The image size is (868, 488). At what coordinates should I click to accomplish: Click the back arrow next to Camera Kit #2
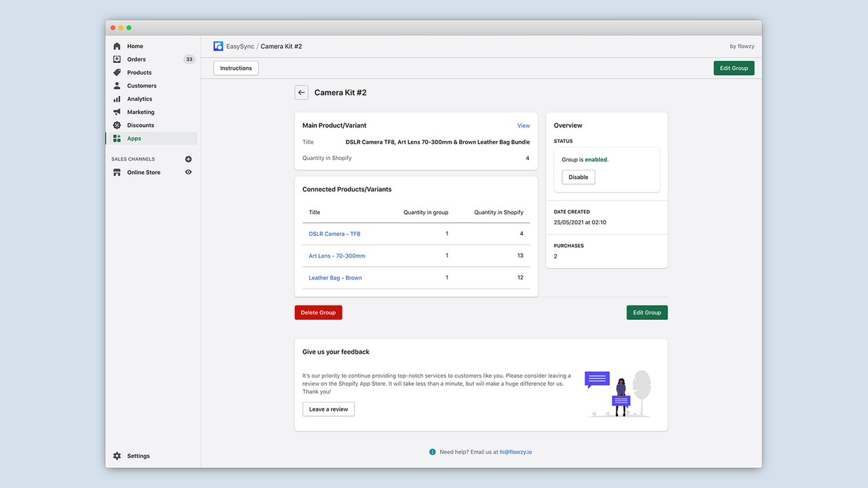(301, 92)
